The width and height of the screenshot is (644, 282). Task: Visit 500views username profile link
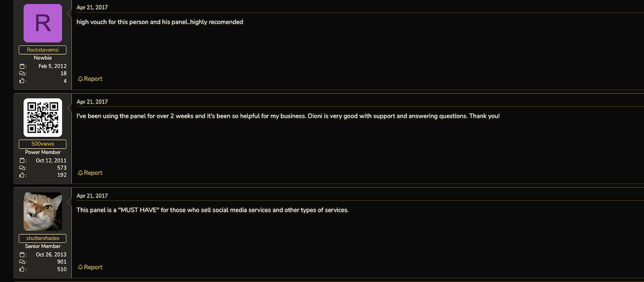[43, 144]
